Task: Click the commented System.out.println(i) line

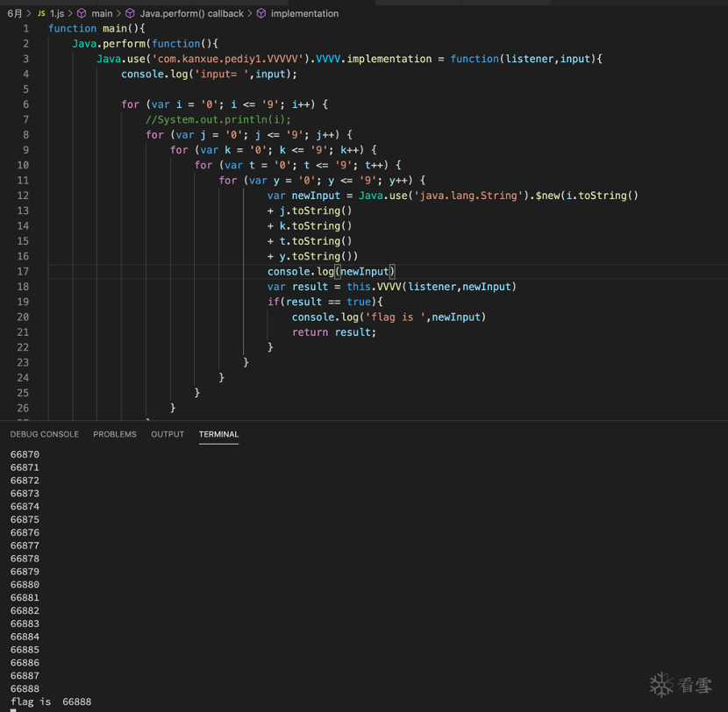Action: [x=218, y=119]
